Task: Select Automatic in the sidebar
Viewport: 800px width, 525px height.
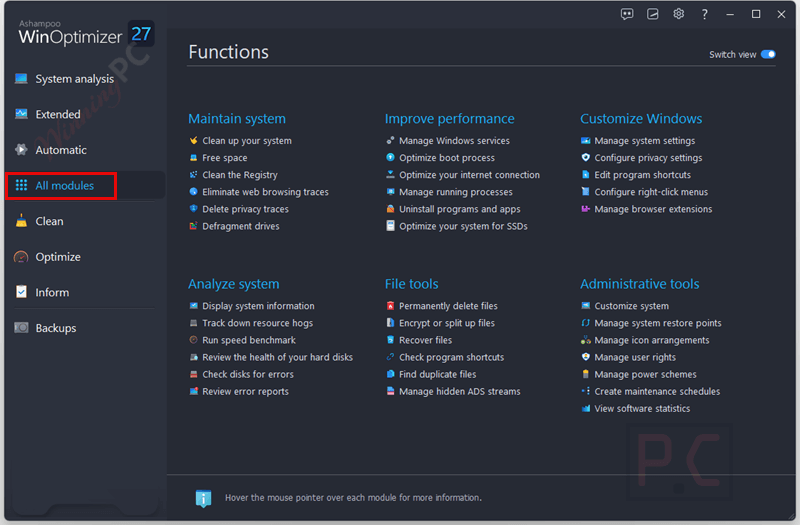Action: (61, 150)
